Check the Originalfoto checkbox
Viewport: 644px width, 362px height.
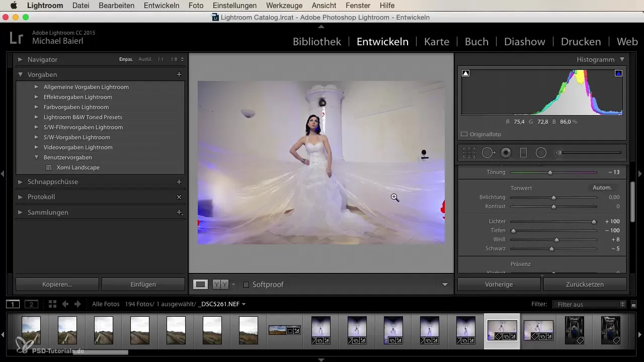pyautogui.click(x=464, y=135)
